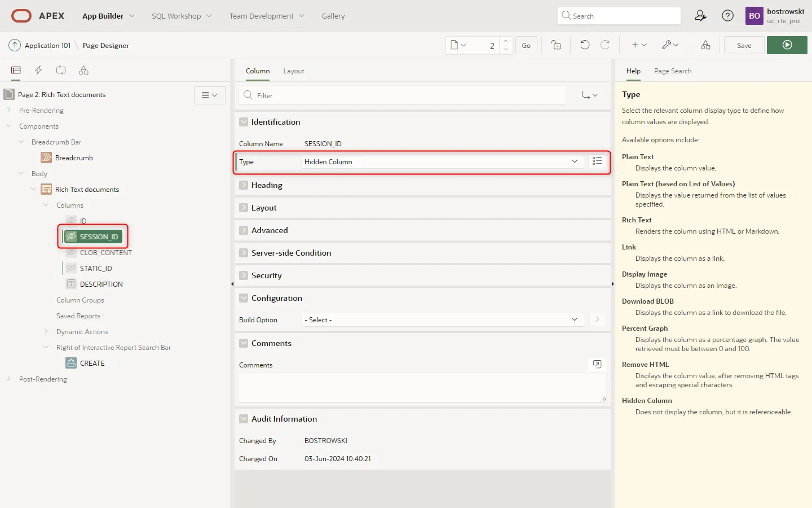
Task: Open the Dynamic Actions lightning tab
Action: tap(38, 71)
